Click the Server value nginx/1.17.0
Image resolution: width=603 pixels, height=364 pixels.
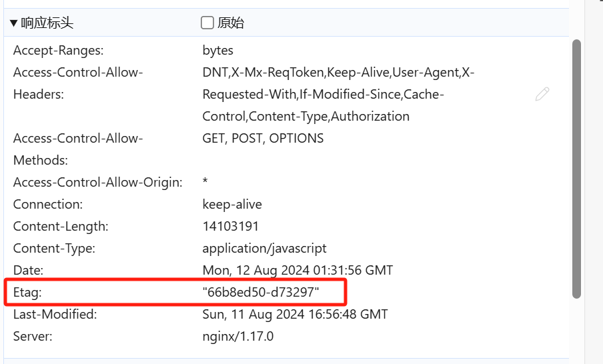tap(238, 337)
